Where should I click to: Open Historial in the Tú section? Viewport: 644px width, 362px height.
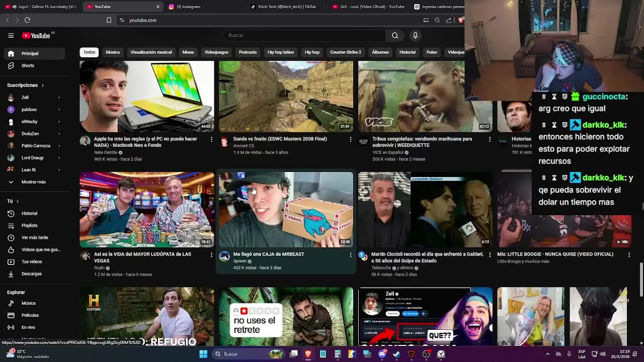click(34, 213)
